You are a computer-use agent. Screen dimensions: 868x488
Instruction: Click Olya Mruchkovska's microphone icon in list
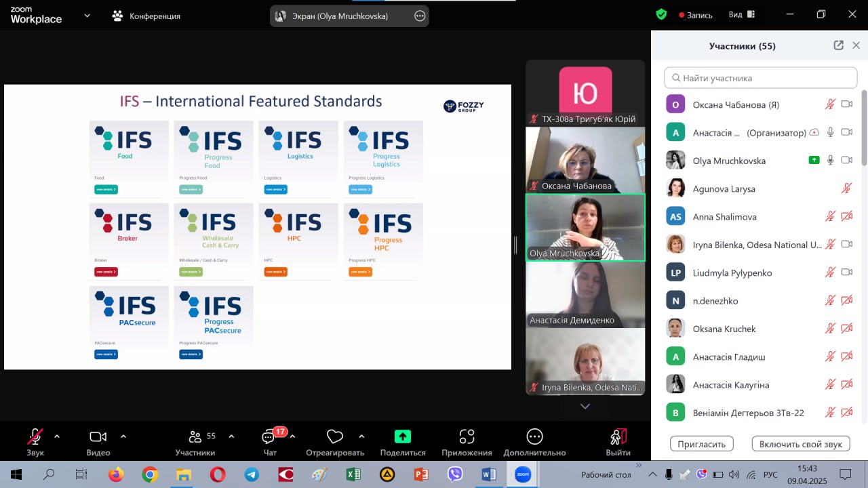830,160
